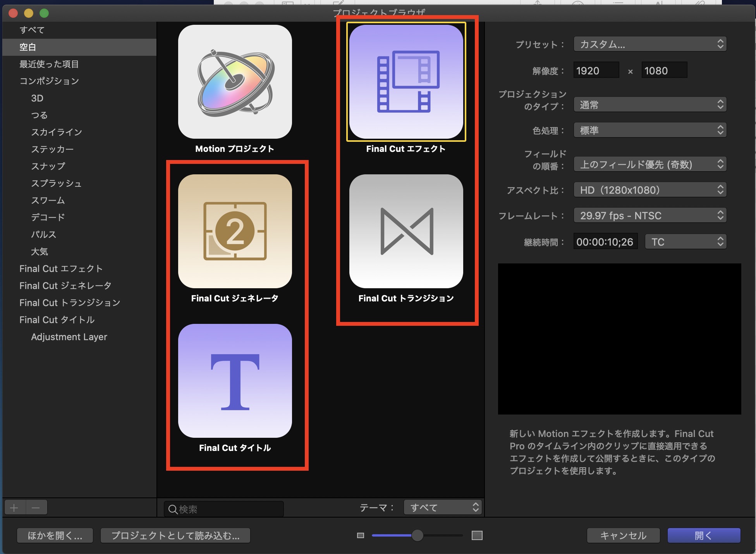Screen dimensions: 756x554
Task: Click the plus button under the sidebar
Action: (15, 508)
